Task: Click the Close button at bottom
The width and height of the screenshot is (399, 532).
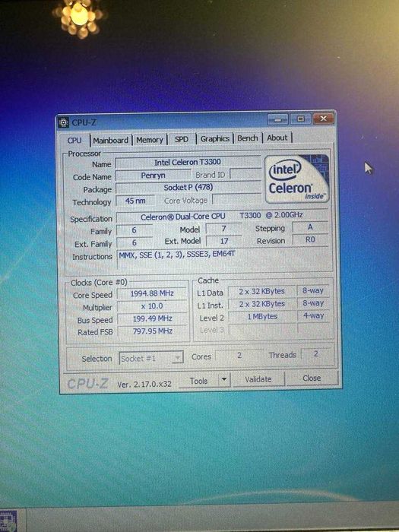Action: coord(312,378)
